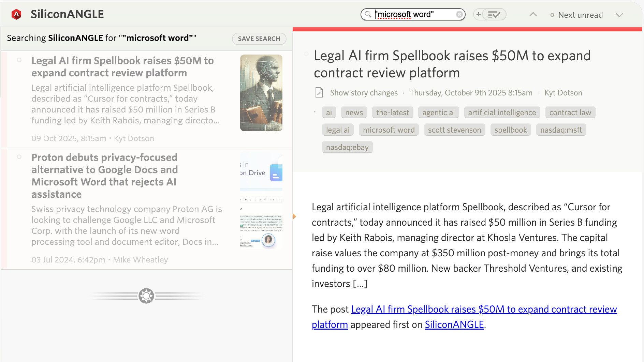
Task: Click the search magnifying glass icon
Action: tap(368, 14)
